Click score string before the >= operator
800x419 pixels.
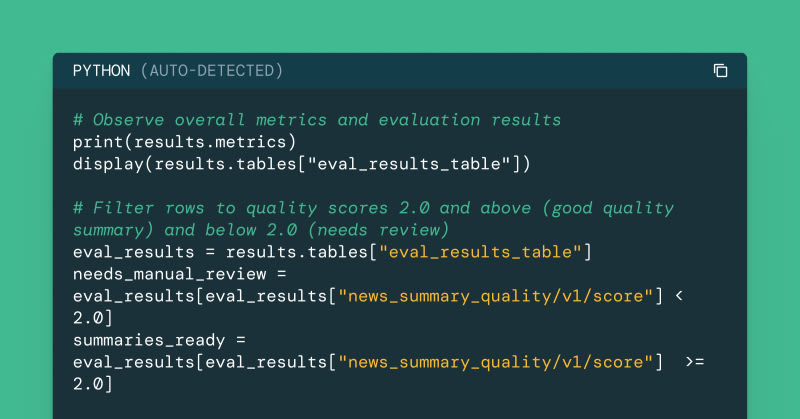click(501, 362)
